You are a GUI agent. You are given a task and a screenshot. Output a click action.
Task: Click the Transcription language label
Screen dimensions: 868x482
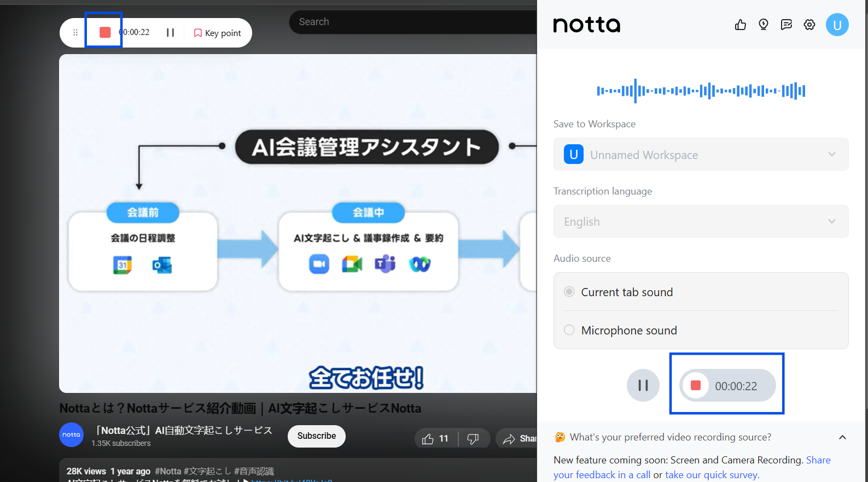coord(602,191)
